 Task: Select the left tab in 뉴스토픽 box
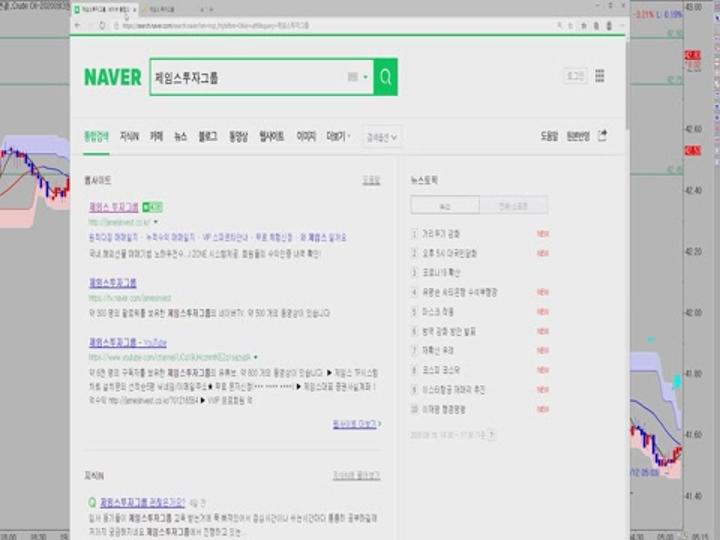tap(445, 205)
